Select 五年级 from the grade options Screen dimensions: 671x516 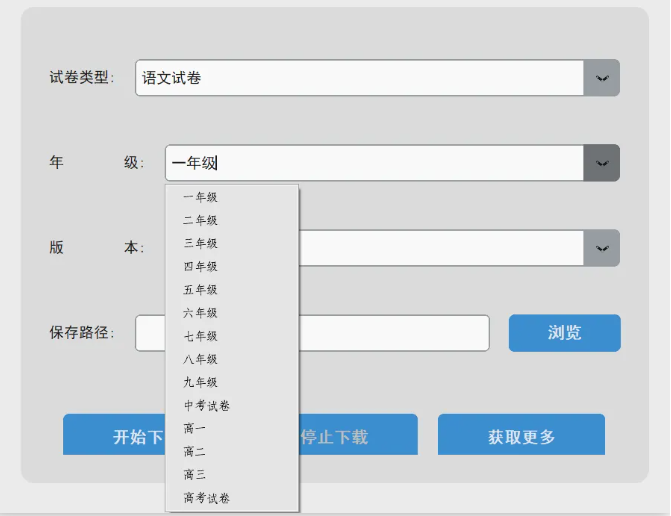coord(201,290)
